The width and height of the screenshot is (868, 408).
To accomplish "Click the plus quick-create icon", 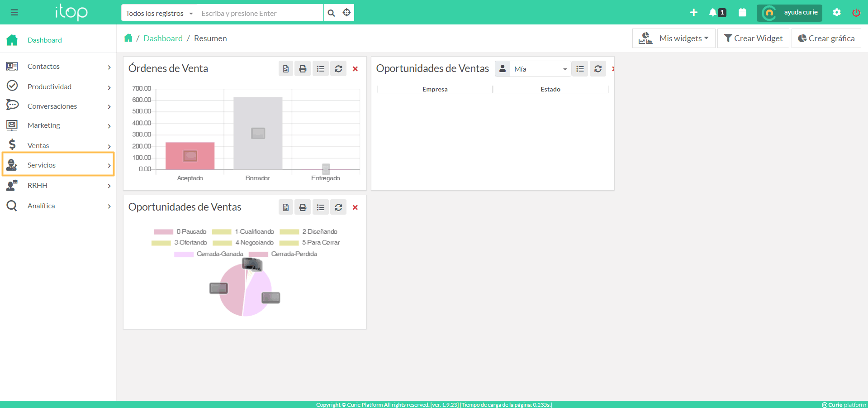I will click(693, 13).
